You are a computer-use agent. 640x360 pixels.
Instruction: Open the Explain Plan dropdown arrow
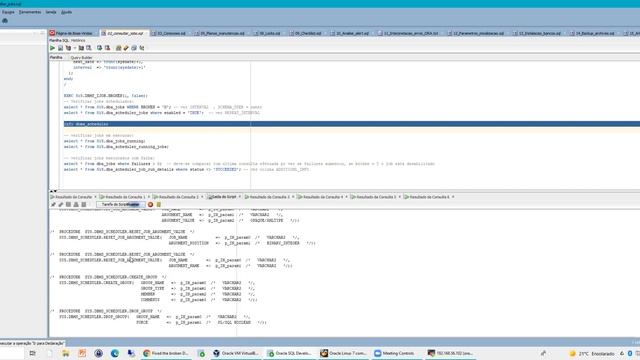75,48
